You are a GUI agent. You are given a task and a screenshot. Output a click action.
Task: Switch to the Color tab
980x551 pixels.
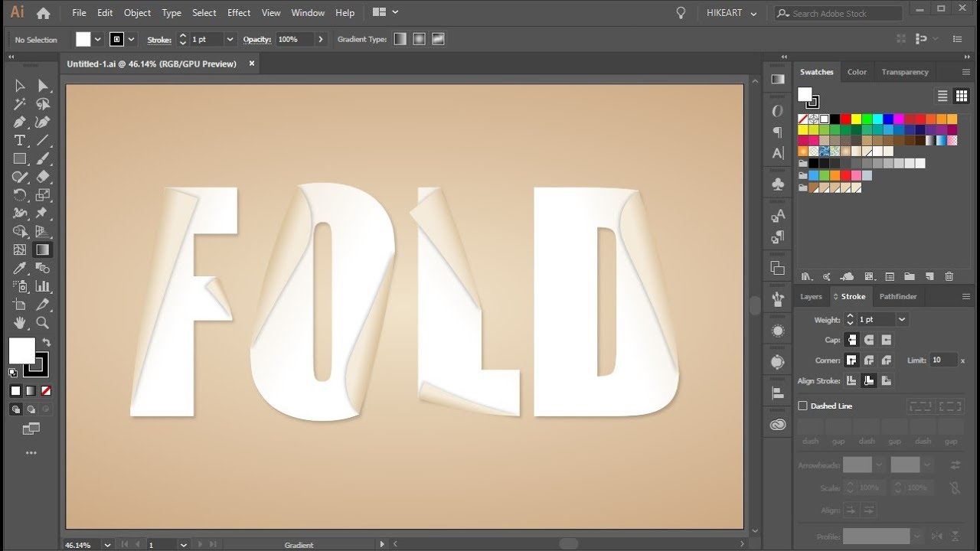click(x=857, y=72)
